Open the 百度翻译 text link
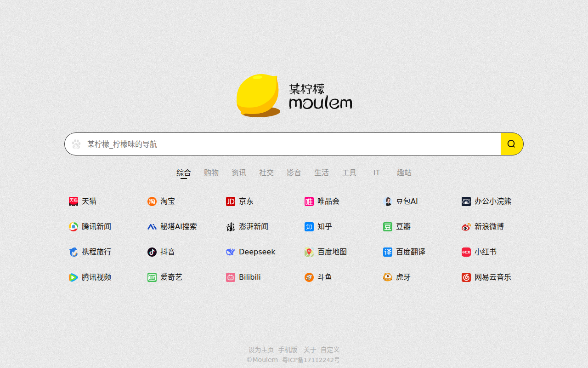Image resolution: width=588 pixels, height=368 pixels. click(411, 252)
